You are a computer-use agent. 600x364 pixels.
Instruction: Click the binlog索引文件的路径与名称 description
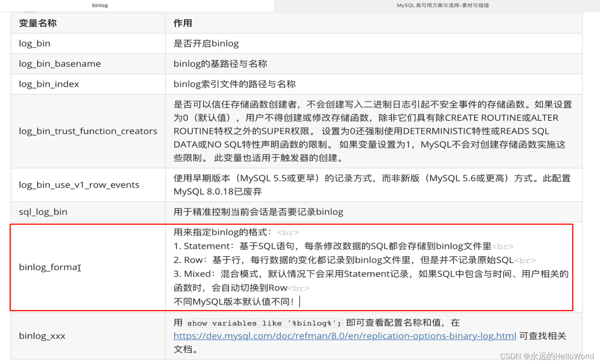tap(235, 84)
